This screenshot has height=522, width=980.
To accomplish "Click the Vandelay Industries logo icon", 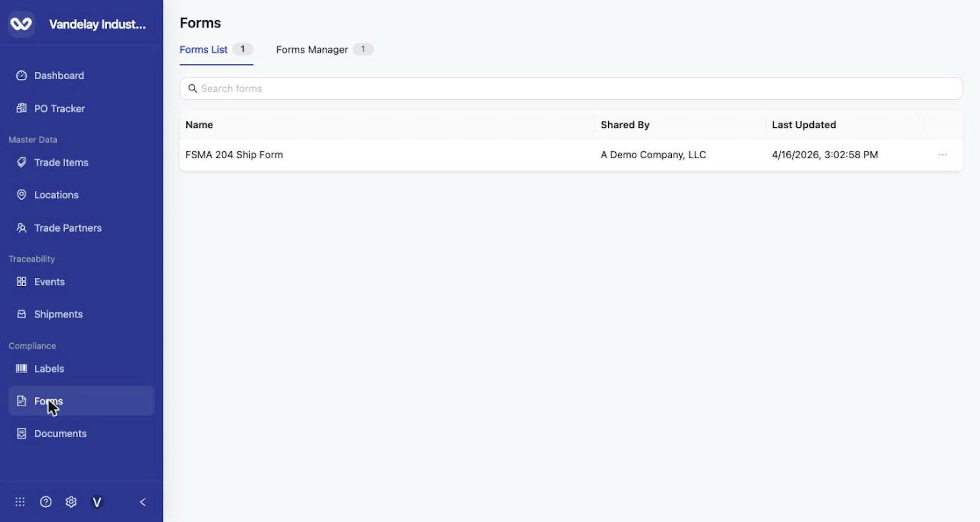I will (21, 24).
